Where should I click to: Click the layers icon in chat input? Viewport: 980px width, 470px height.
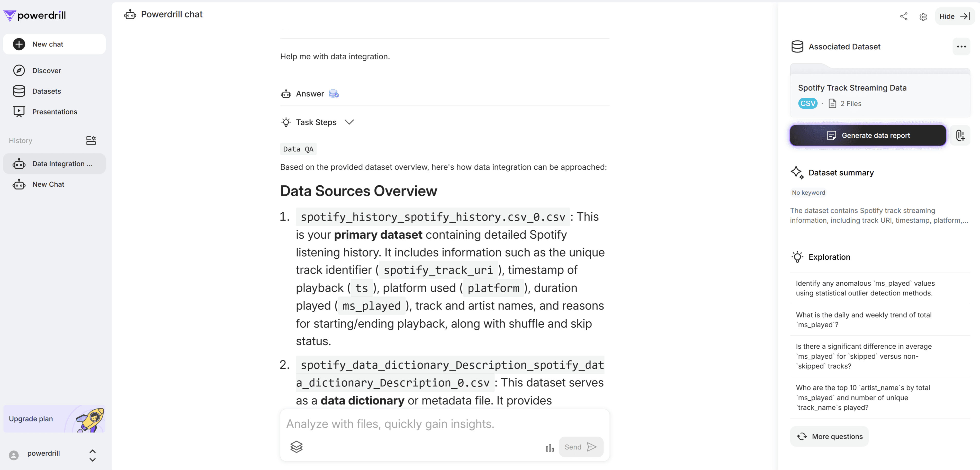click(x=296, y=447)
